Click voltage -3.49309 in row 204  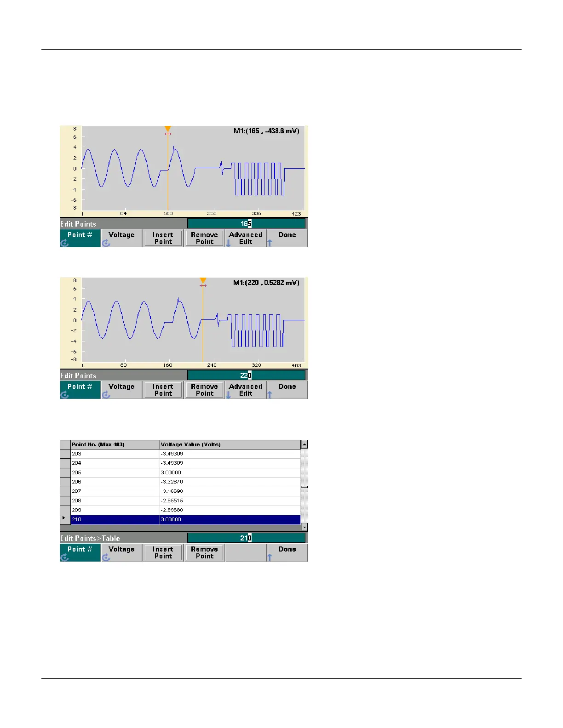coord(230,463)
